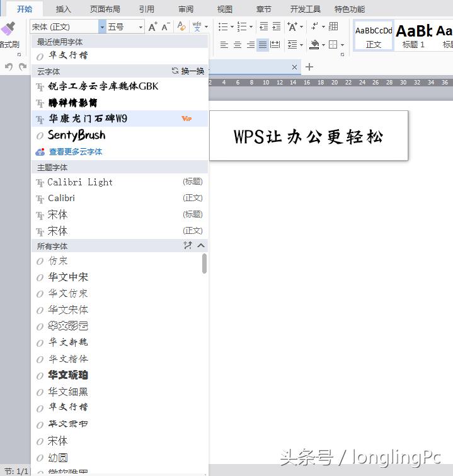Expand phonetic guide dropdown arrow
The image size is (453, 476).
(x=206, y=26)
